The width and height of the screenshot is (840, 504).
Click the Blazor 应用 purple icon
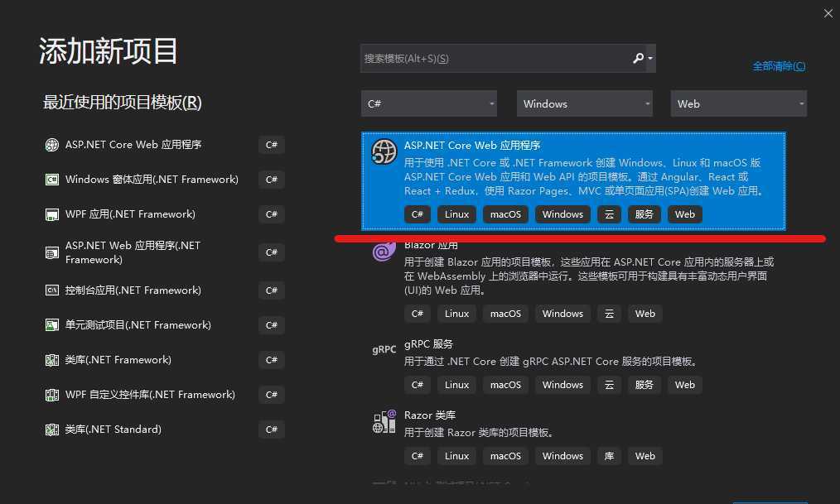[384, 252]
